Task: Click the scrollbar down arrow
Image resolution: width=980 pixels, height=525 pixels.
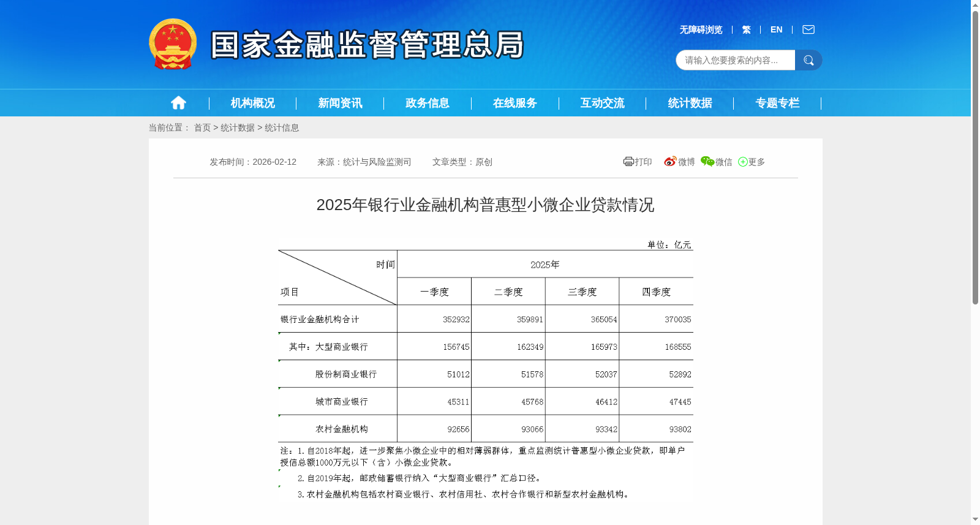Action: tap(975, 519)
